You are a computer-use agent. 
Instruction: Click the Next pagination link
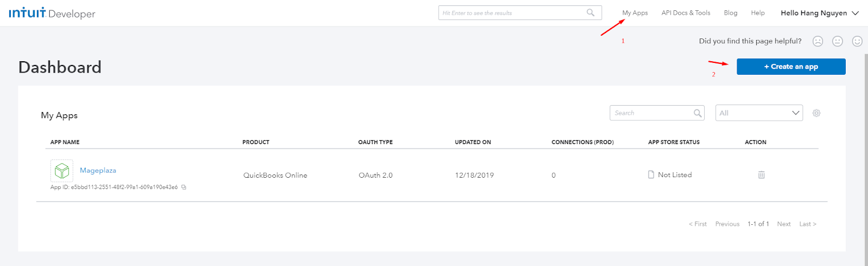coord(783,224)
